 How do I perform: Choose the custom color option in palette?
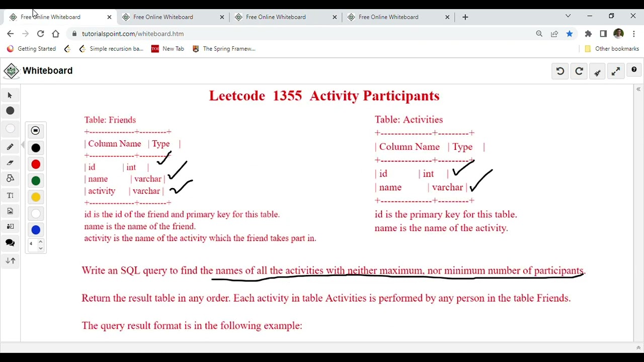coord(35,131)
